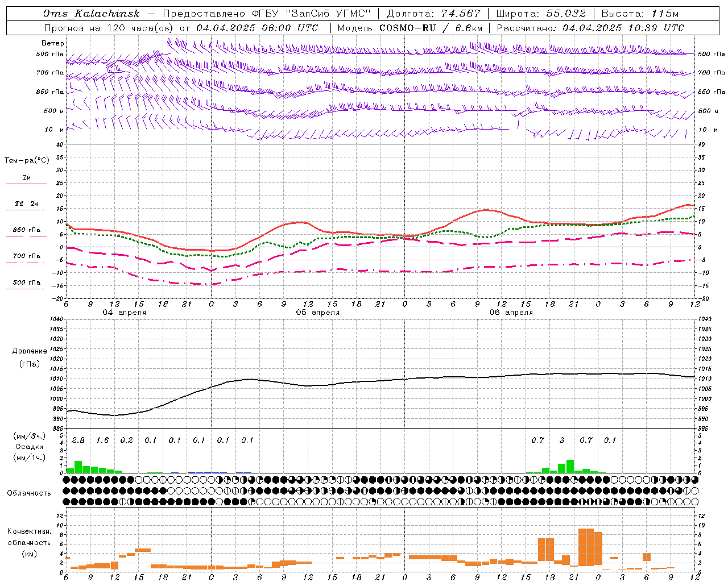Click the (мм/1ч.) unit label
The width and height of the screenshot is (728, 582).
coord(29,458)
